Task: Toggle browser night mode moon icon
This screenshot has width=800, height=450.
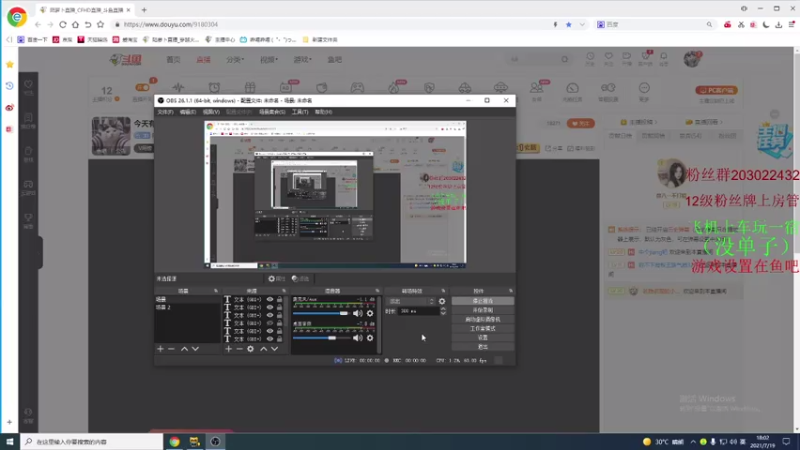Action: [x=766, y=24]
